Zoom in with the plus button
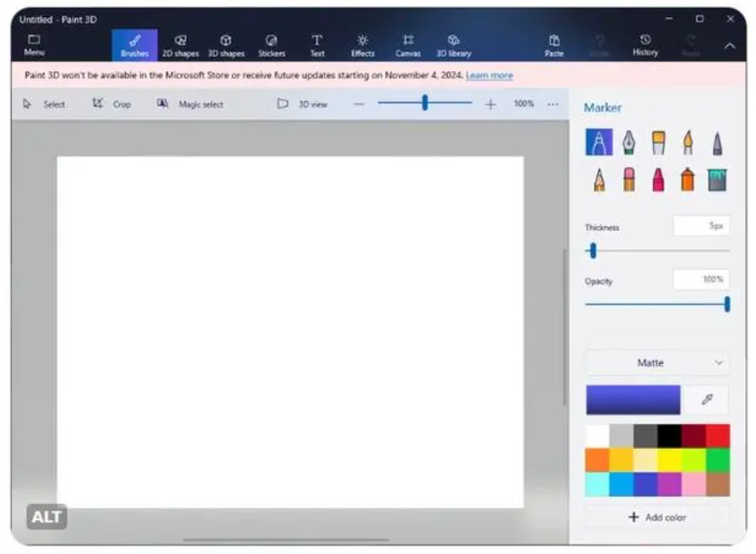The image size is (756, 554). coord(491,104)
